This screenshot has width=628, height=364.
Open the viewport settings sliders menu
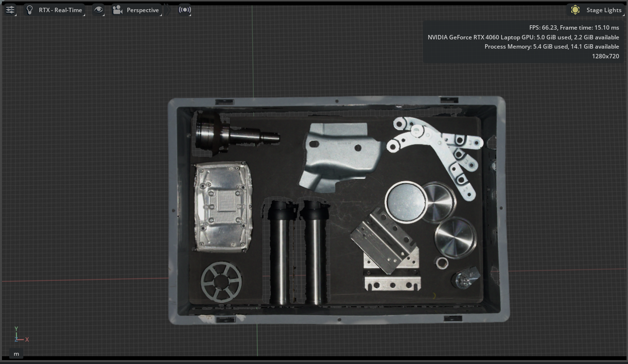(10, 10)
